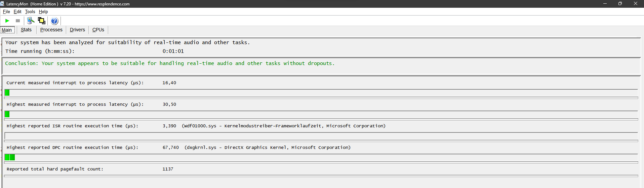
Task: Expand the Tools menu
Action: point(30,11)
